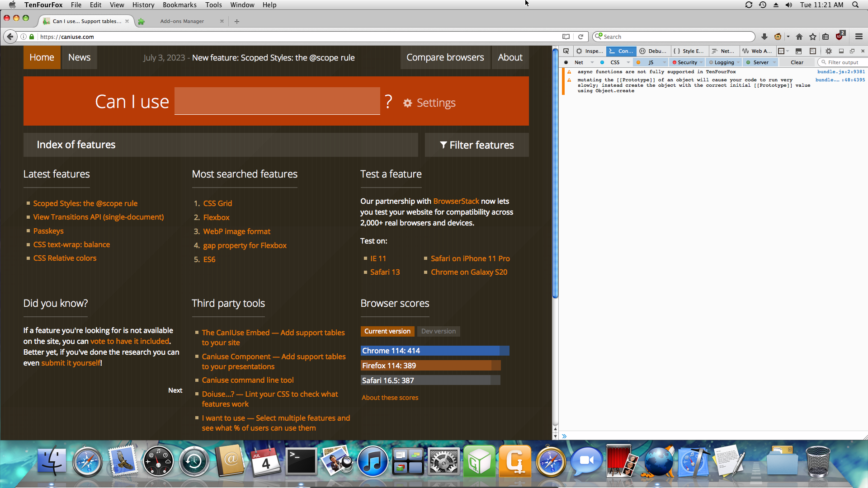Open the Bookmarks menu

click(x=179, y=5)
